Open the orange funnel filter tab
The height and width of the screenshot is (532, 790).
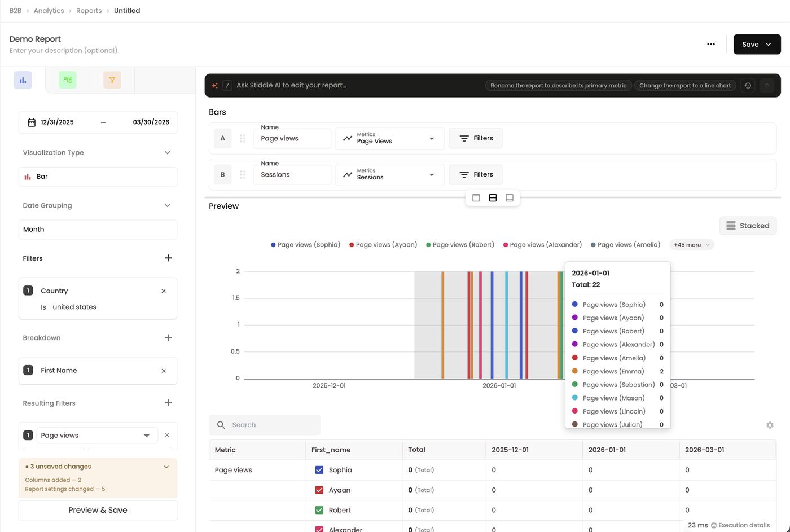point(112,80)
